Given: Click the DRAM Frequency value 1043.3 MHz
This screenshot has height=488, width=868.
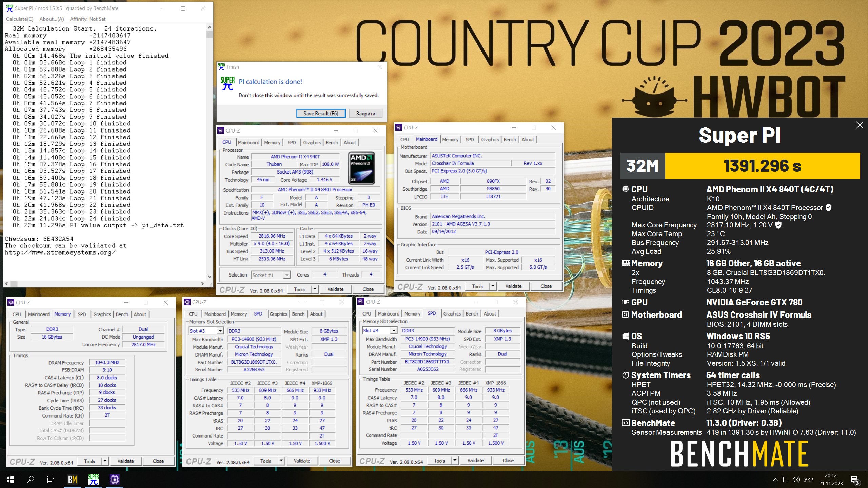Looking at the screenshot, I should click(x=107, y=362).
